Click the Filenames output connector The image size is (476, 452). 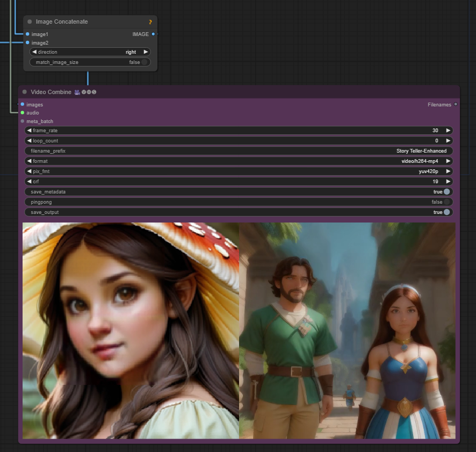pos(456,104)
